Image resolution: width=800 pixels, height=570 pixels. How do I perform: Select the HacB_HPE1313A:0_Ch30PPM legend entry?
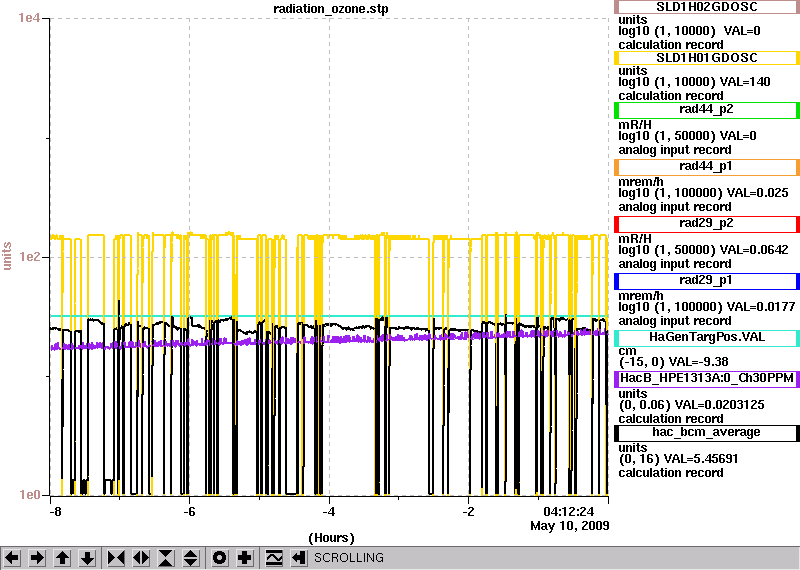pos(707,379)
